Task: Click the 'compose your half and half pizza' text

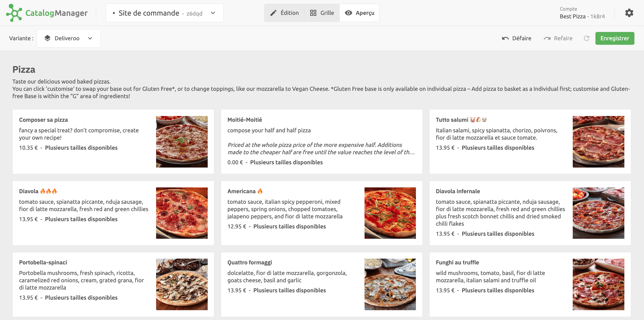Action: pos(269,130)
